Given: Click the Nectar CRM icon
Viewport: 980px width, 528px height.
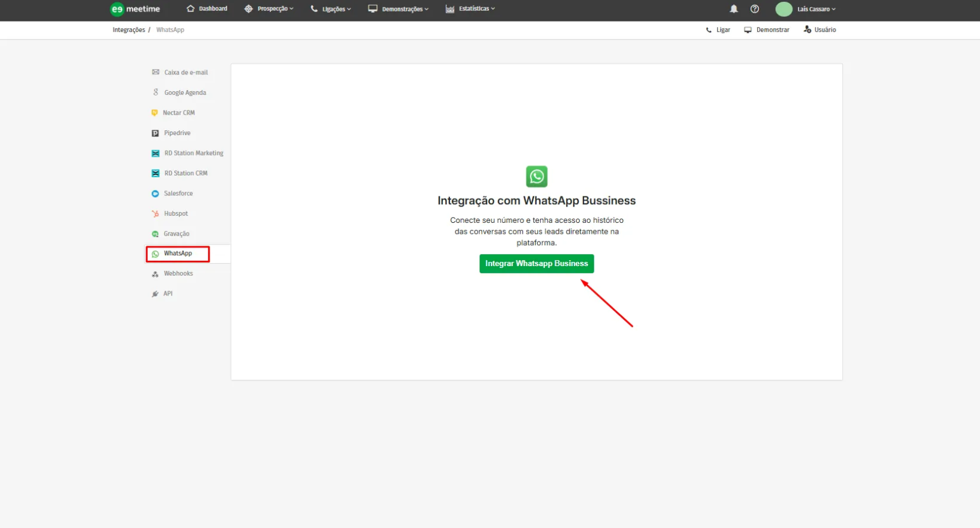Looking at the screenshot, I should point(154,113).
